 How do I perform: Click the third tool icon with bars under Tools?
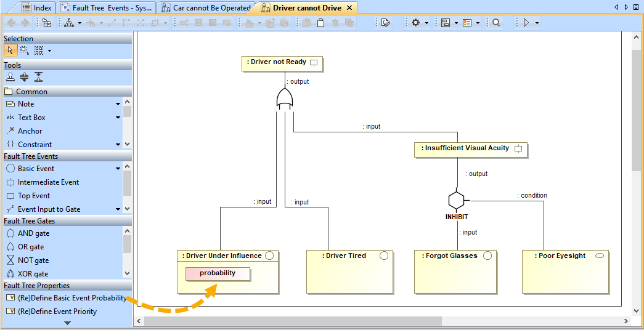coord(38,77)
